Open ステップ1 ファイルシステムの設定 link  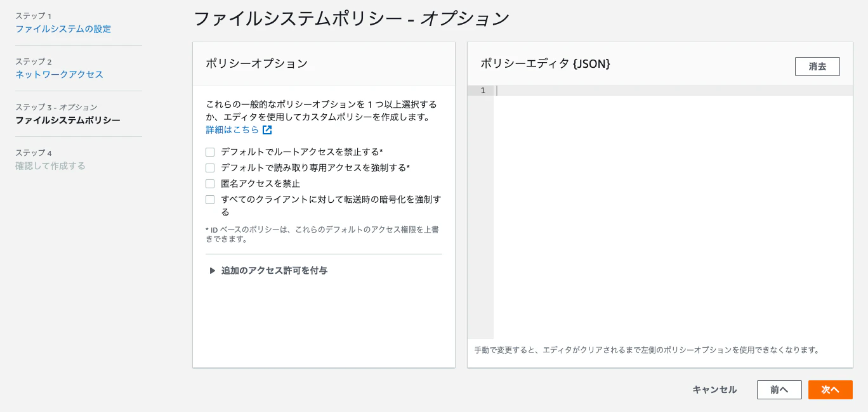click(x=63, y=29)
